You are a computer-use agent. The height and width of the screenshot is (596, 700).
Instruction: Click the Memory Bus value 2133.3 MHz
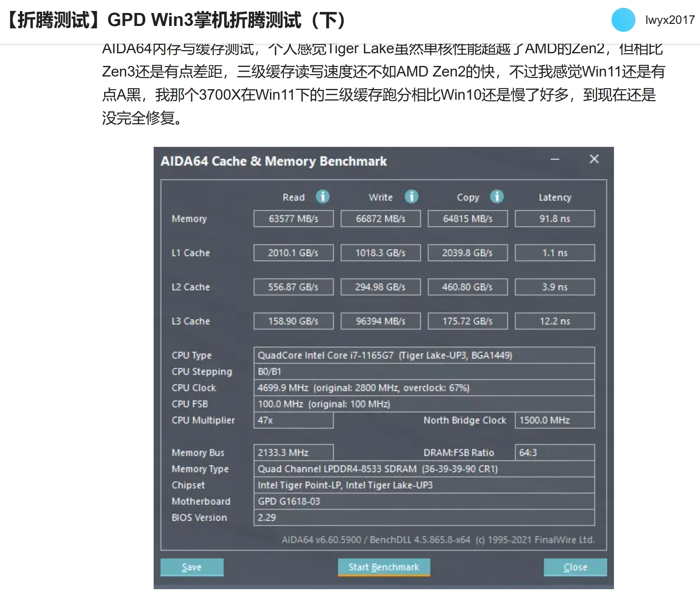(294, 453)
